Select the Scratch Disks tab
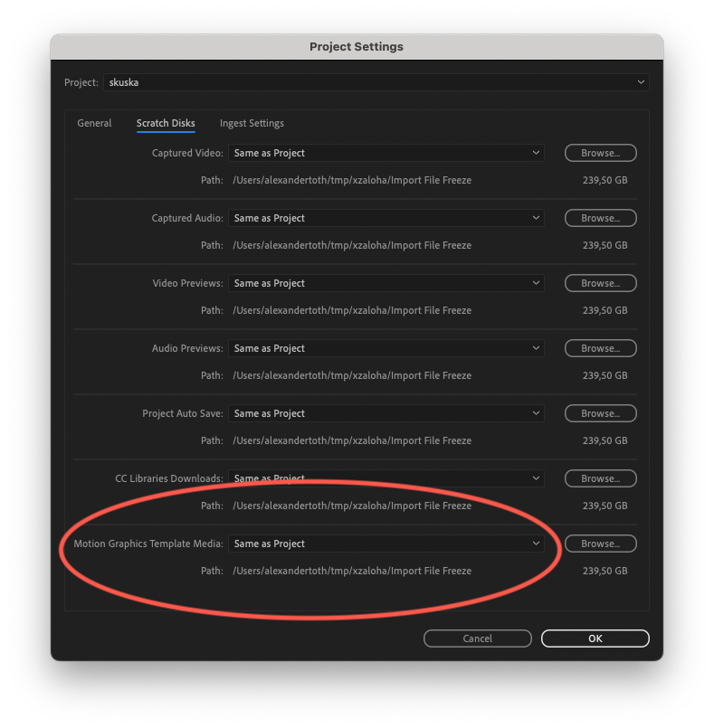The width and height of the screenshot is (714, 728). tap(166, 123)
